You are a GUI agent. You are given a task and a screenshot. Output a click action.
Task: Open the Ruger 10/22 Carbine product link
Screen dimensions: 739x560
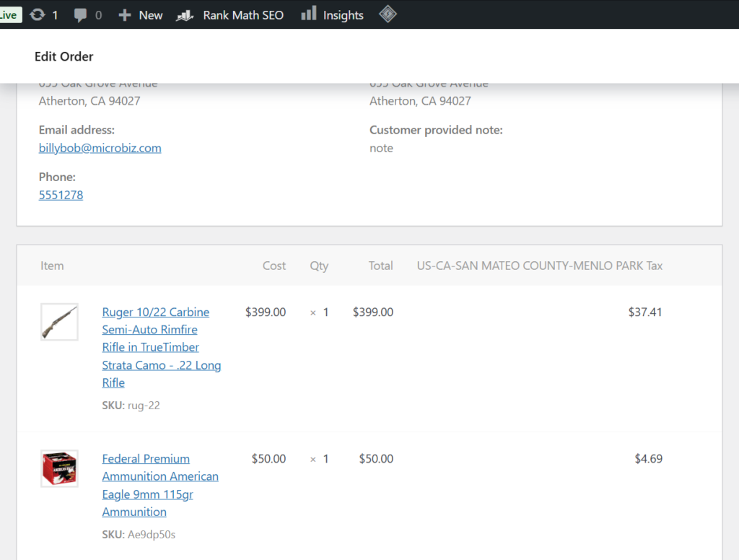161,347
